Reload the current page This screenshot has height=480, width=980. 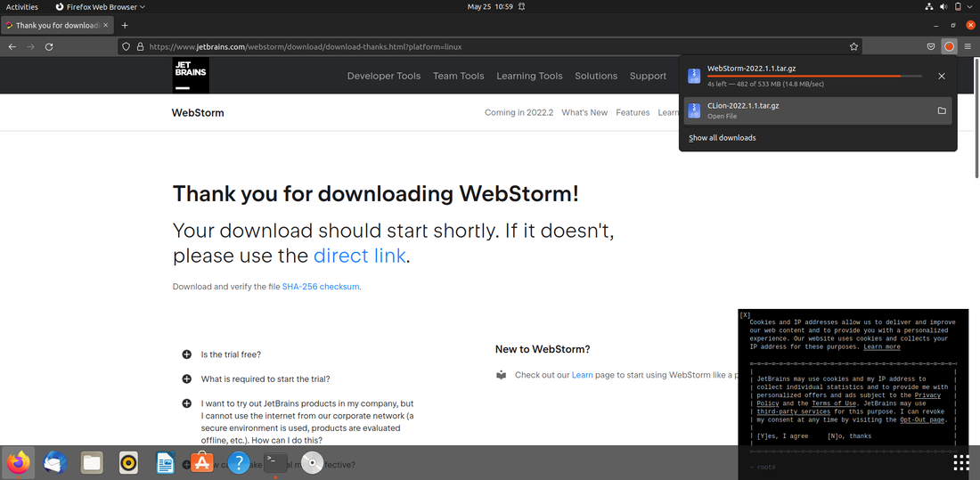point(49,47)
